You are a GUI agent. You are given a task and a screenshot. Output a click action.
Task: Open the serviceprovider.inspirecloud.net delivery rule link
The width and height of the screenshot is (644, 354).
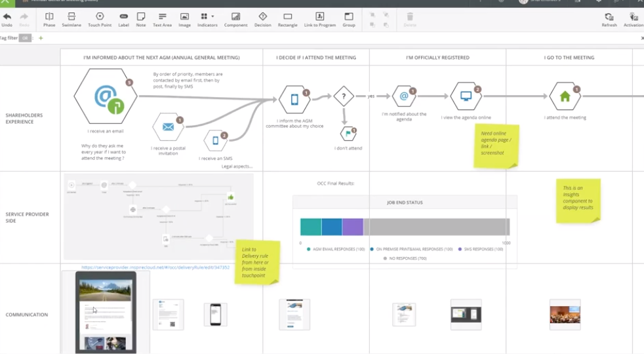155,267
